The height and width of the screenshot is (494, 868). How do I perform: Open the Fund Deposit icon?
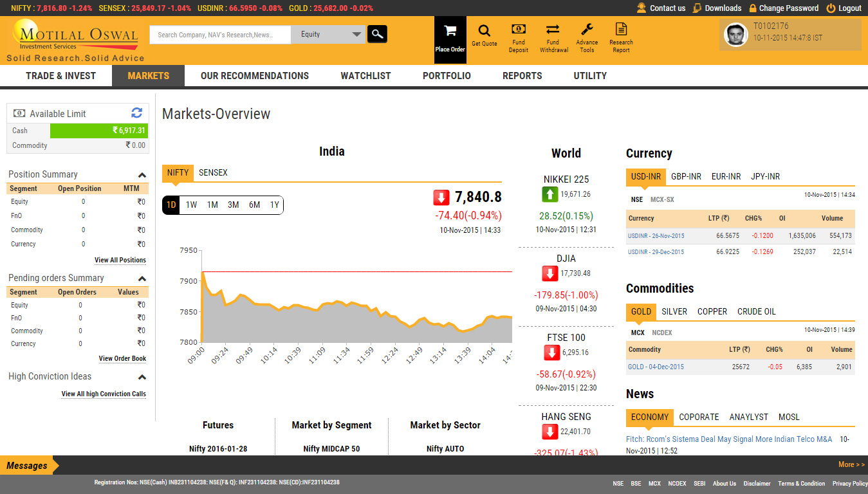pyautogui.click(x=518, y=30)
